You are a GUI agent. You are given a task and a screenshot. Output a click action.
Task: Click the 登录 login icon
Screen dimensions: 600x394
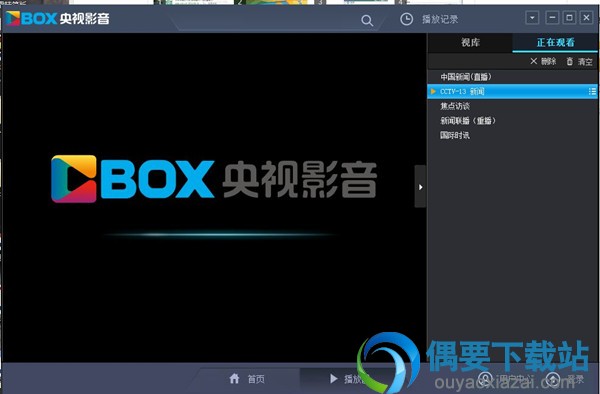553,379
